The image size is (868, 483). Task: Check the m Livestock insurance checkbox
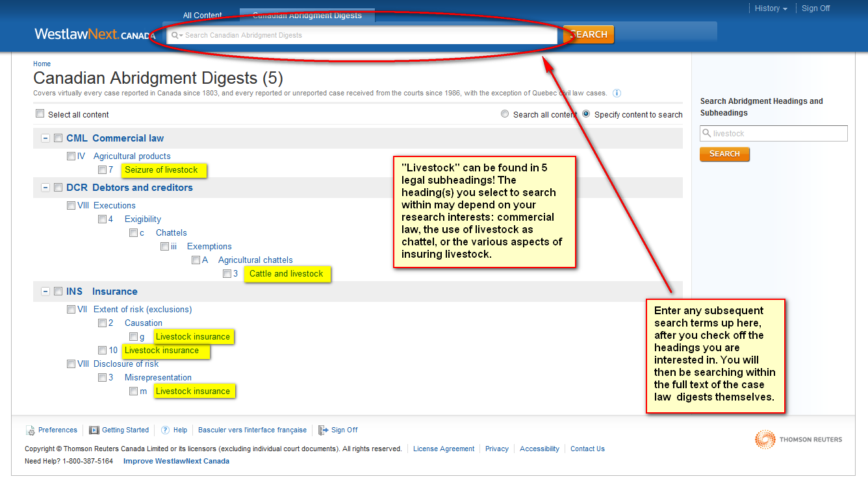[133, 391]
